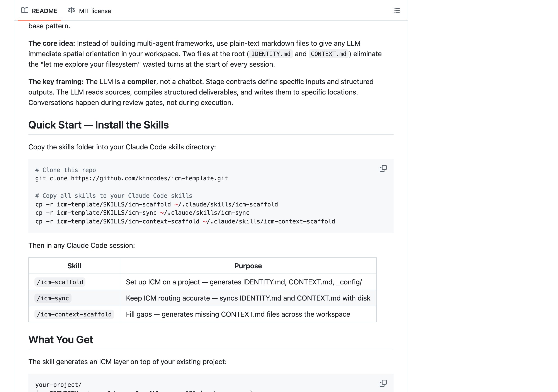Click 'The skill generates an ICM layer' sentence
Viewport: 558px width, 392px height.
click(x=127, y=362)
